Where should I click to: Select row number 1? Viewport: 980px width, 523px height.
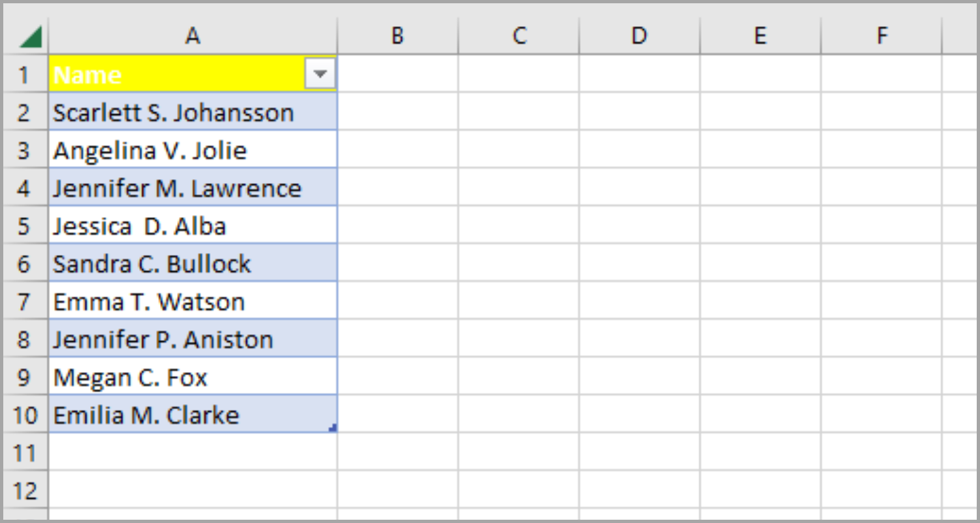coord(25,74)
